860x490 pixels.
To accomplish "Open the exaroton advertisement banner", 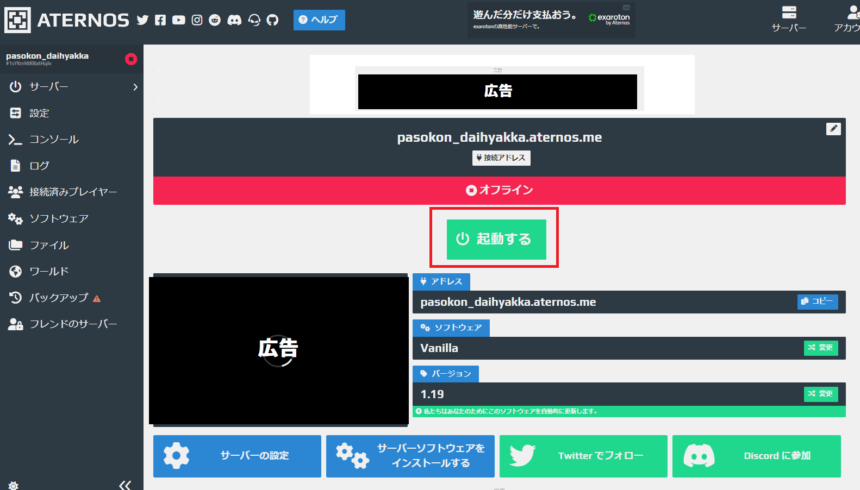I will tap(551, 20).
